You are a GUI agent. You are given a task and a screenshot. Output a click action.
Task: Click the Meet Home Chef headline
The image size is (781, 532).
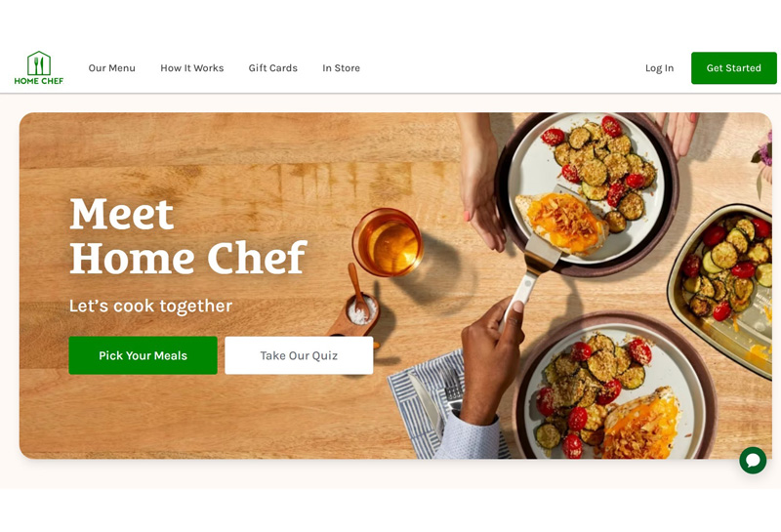tap(188, 236)
